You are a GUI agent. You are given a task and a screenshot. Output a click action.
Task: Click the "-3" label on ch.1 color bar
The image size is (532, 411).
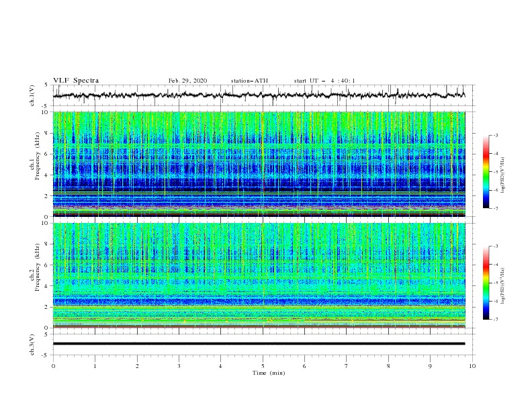(496, 135)
